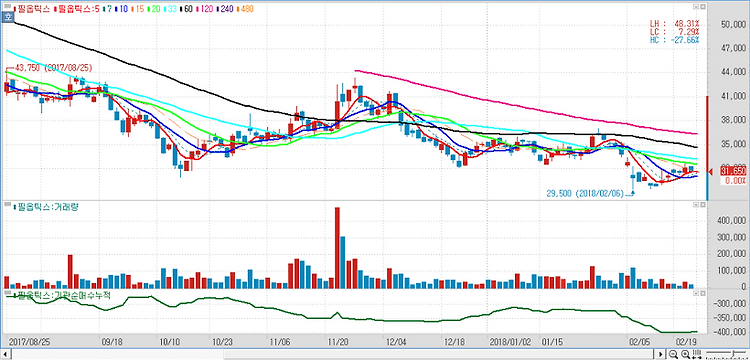The height and width of the screenshot is (360, 750).
Task: Click the 12/04 date axis label
Action: [396, 342]
